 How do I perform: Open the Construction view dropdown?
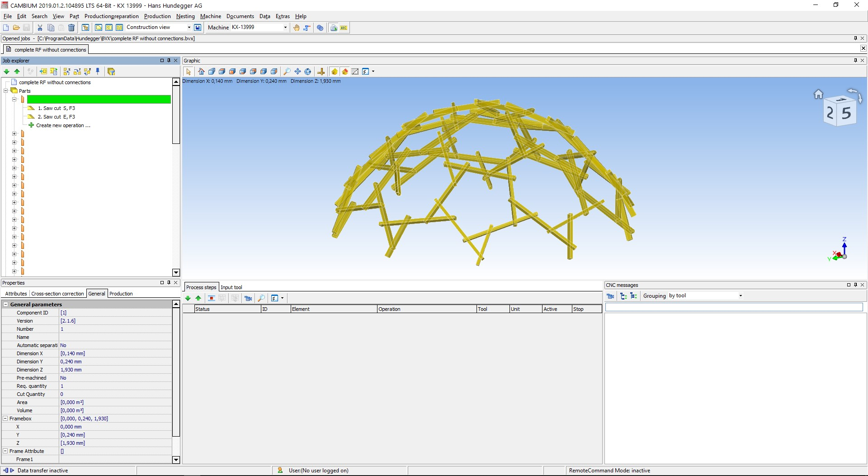189,28
